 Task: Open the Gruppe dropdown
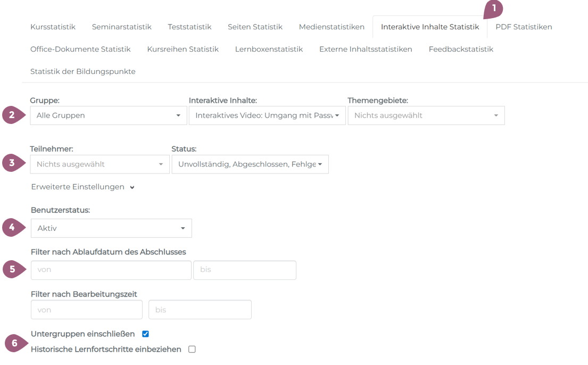click(x=109, y=115)
